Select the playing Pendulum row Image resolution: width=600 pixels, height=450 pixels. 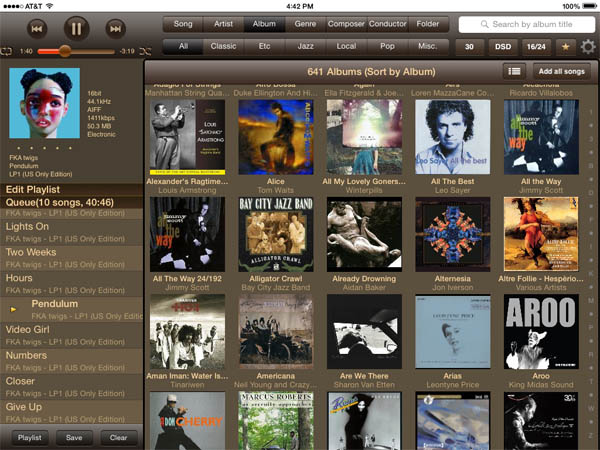click(72, 310)
